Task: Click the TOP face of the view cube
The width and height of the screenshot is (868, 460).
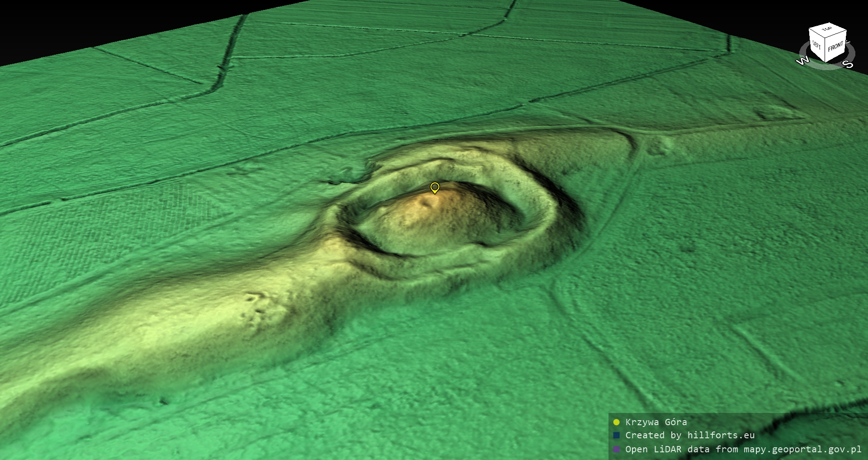Action: click(828, 30)
